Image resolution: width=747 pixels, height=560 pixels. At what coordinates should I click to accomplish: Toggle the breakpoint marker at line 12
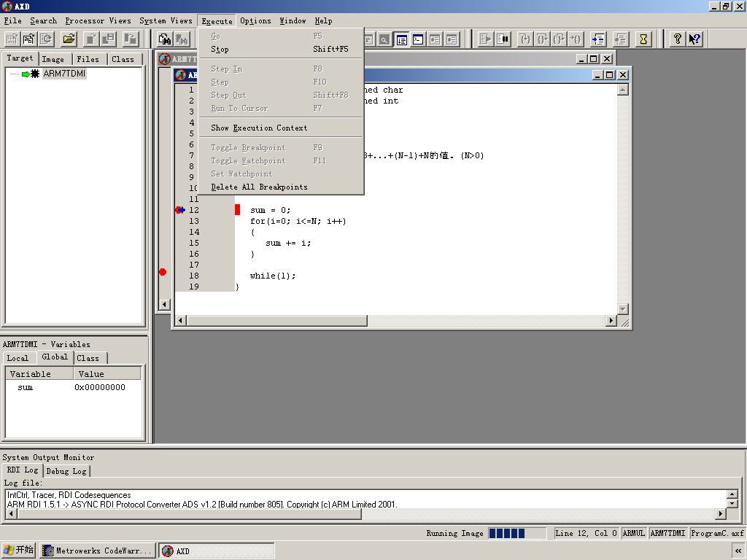(x=180, y=210)
